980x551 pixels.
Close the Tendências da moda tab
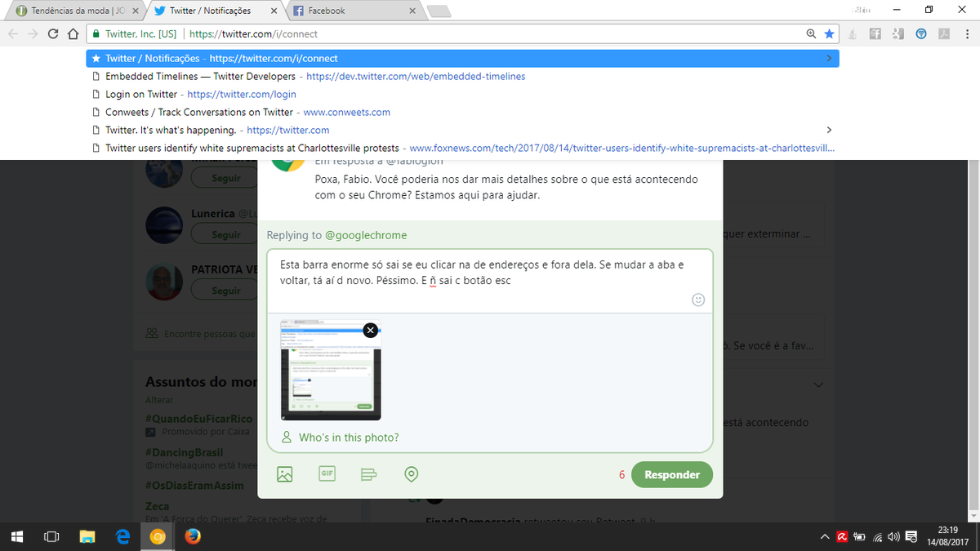136,11
